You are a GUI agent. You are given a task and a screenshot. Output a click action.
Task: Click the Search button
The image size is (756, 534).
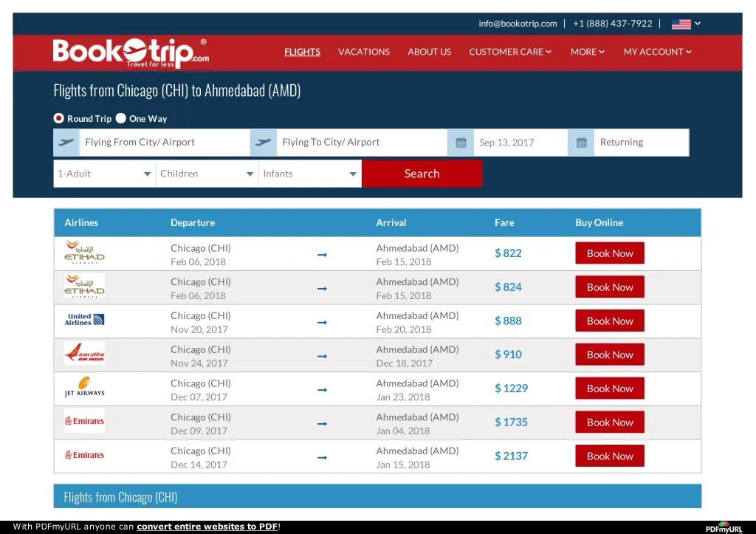pos(422,174)
